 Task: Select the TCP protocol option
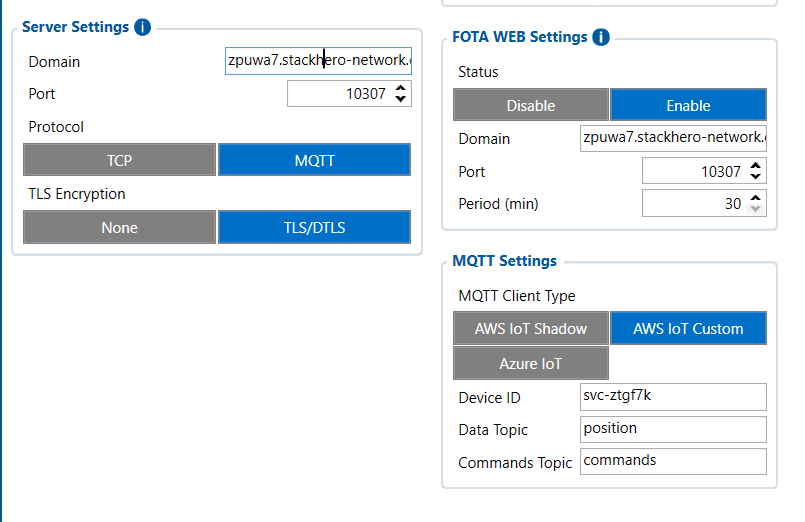tap(119, 160)
